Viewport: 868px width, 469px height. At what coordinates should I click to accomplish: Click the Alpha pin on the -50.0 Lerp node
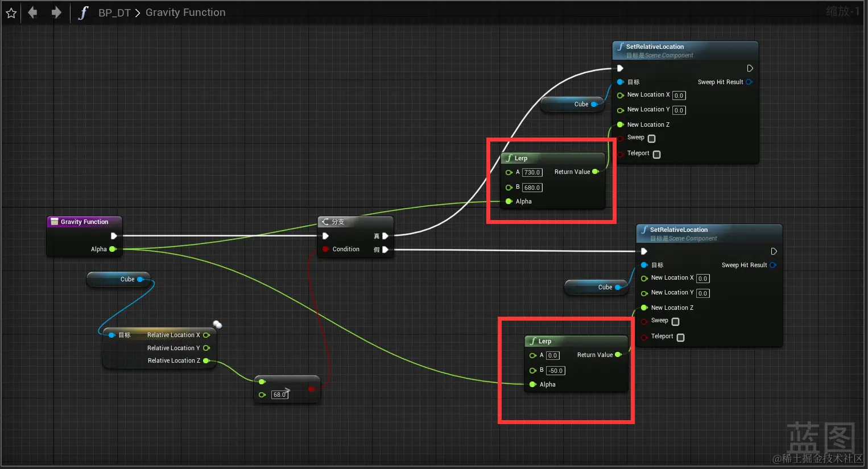point(533,384)
